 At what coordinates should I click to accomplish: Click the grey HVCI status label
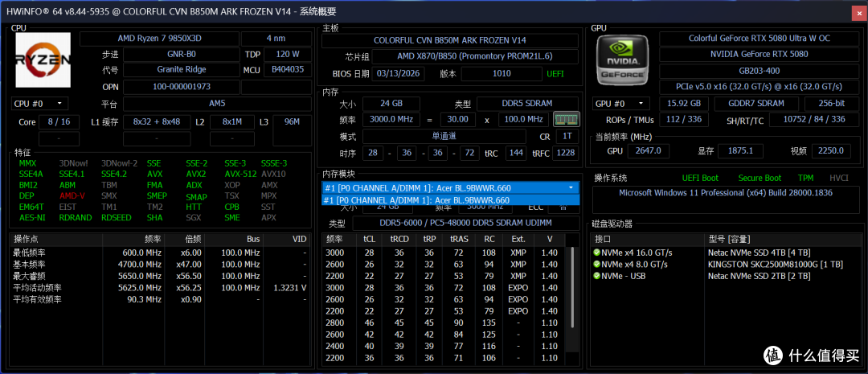coord(838,178)
